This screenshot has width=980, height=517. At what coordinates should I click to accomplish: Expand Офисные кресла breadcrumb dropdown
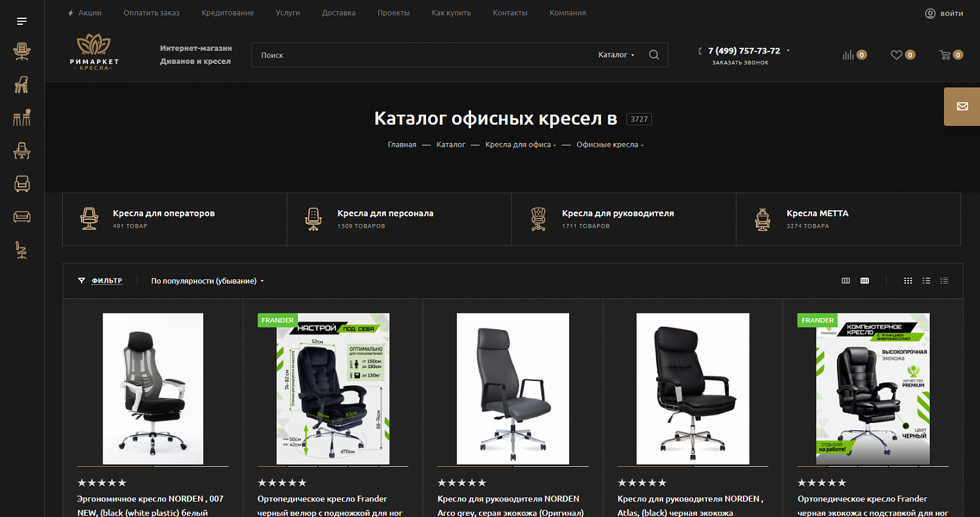pos(642,145)
